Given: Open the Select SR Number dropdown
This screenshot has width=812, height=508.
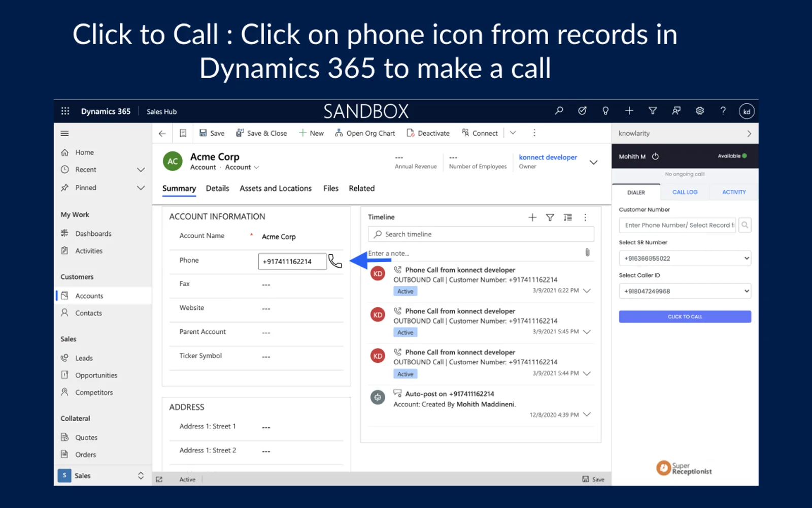Looking at the screenshot, I should 685,258.
